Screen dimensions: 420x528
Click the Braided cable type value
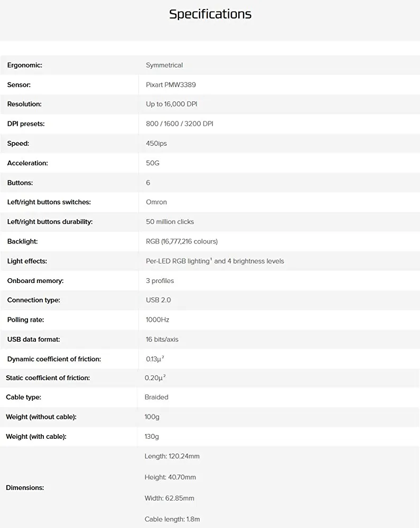coord(156,397)
